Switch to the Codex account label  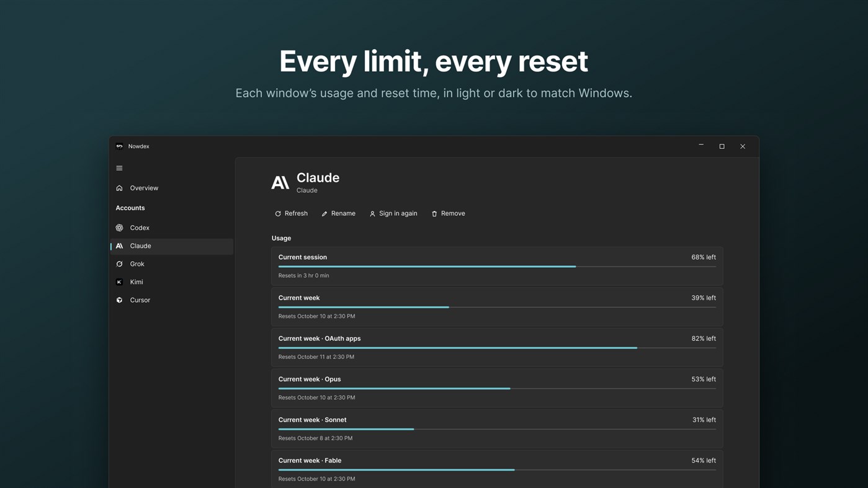[140, 228]
